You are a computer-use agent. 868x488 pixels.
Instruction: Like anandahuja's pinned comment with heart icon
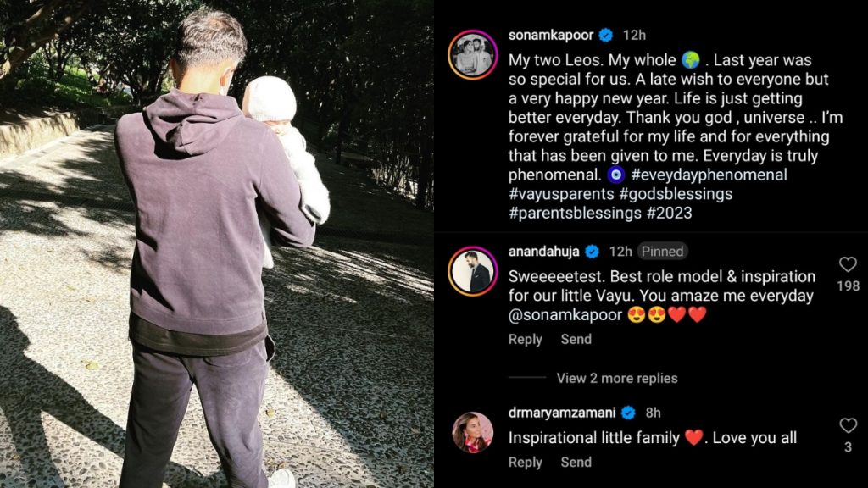click(x=848, y=264)
